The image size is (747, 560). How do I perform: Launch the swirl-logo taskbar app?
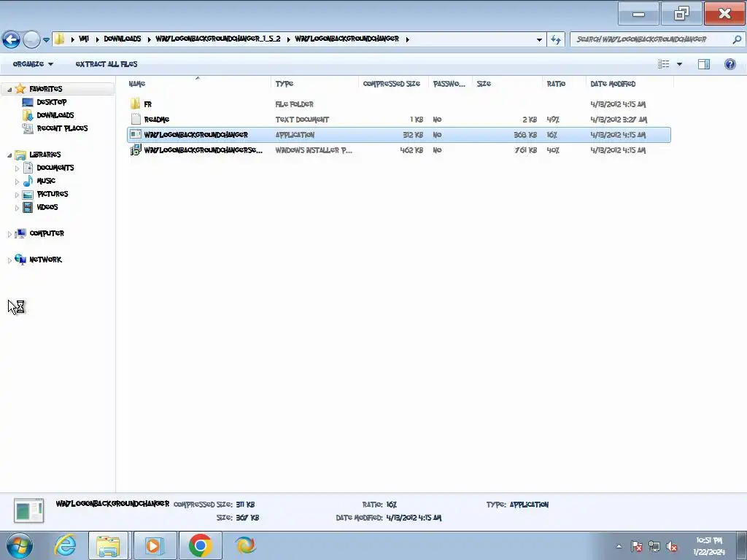tap(245, 545)
